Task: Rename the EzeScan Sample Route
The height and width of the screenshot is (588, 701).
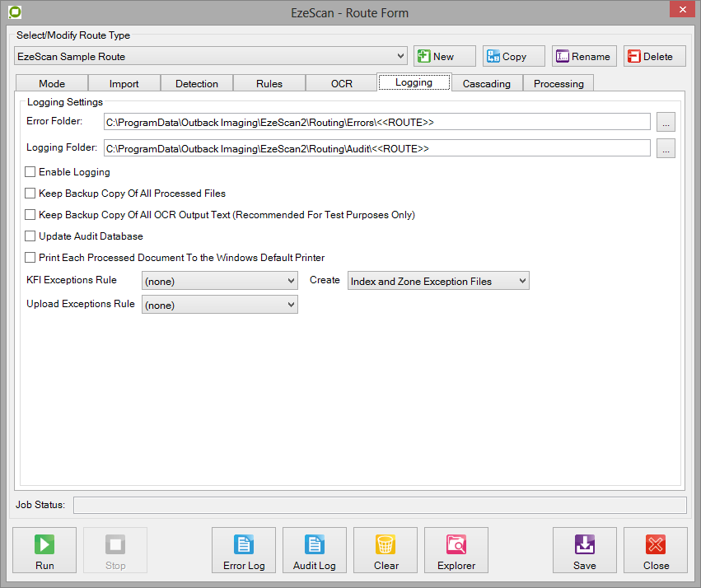Action: (x=583, y=56)
